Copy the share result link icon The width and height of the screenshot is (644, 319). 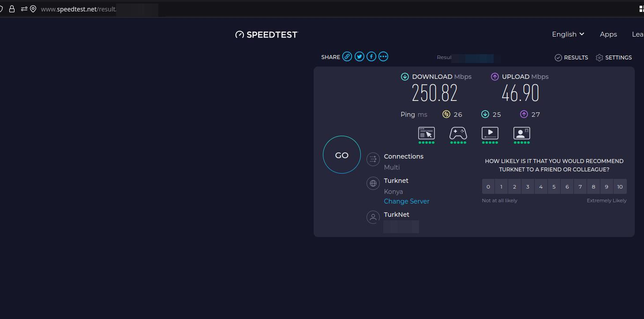[347, 56]
